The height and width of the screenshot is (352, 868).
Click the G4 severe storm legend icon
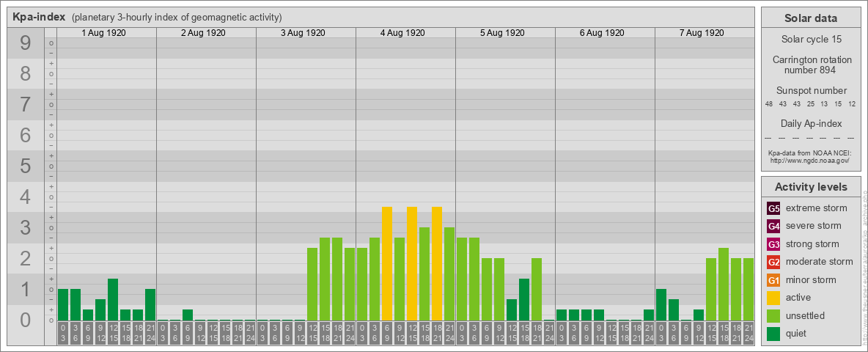coord(774,226)
